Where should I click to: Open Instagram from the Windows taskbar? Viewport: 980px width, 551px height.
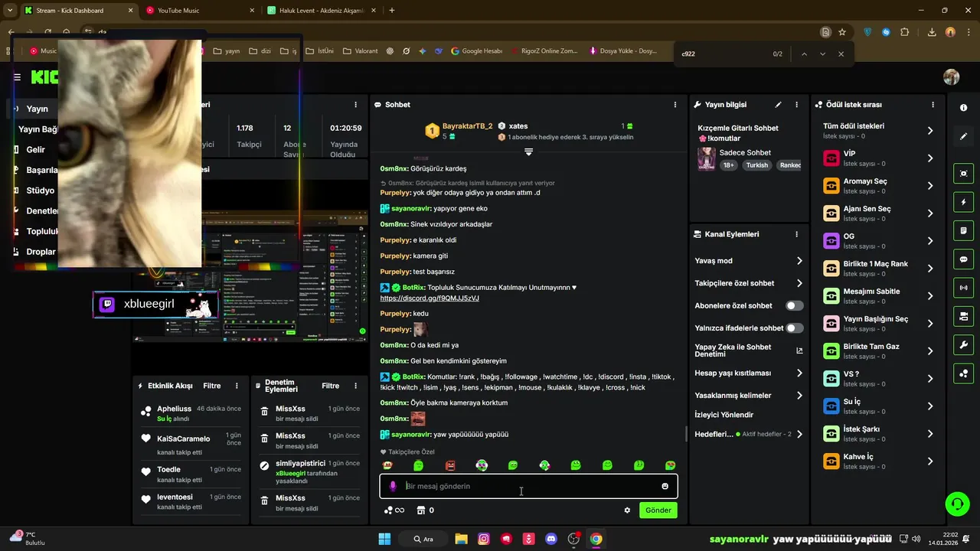point(484,539)
